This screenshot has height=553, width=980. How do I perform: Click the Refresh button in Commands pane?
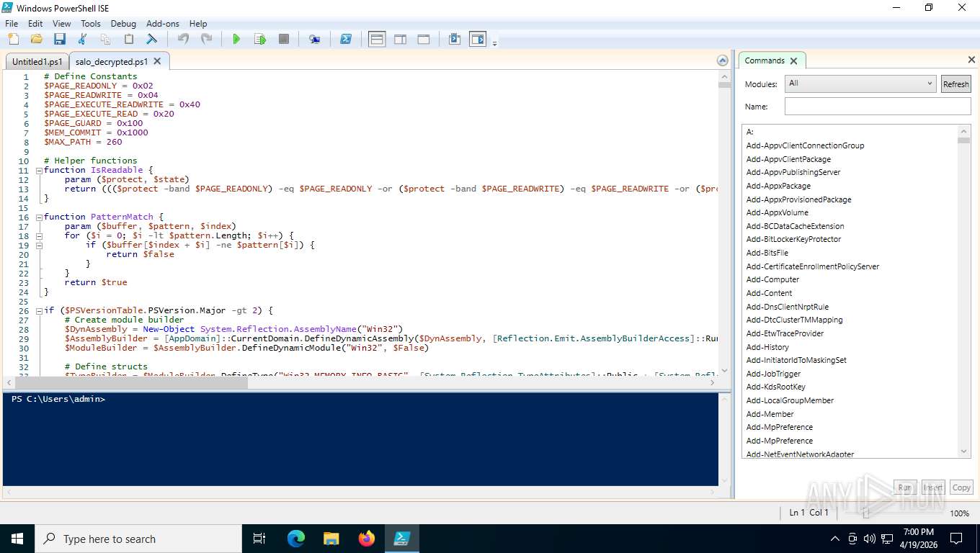point(956,84)
